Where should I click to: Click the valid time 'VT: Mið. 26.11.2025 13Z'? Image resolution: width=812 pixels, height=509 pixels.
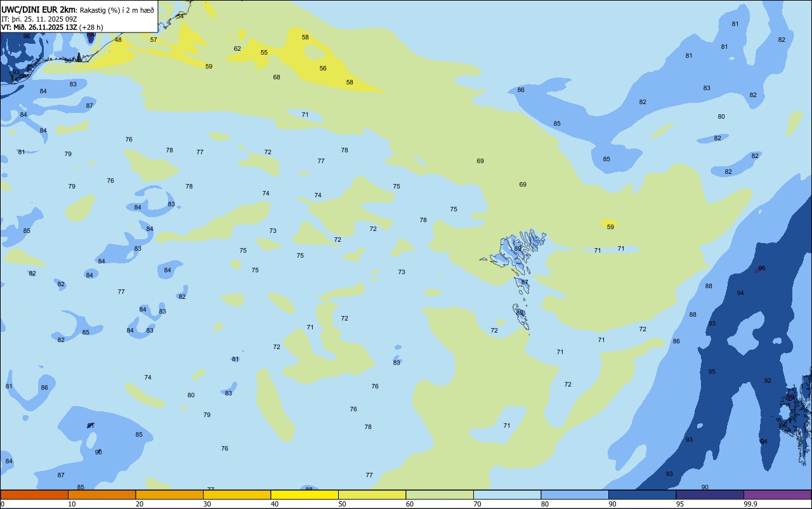[39, 27]
